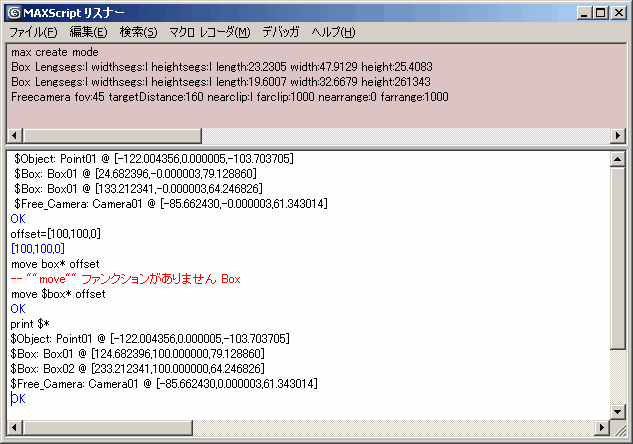
Task: Click the Box line with length:23.2305
Action: (x=222, y=67)
